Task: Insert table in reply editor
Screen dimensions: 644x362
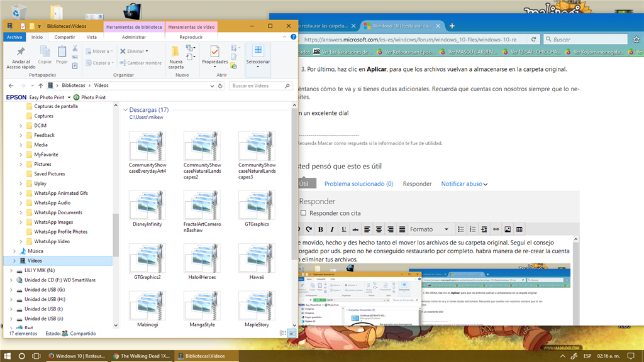Action: point(519,229)
